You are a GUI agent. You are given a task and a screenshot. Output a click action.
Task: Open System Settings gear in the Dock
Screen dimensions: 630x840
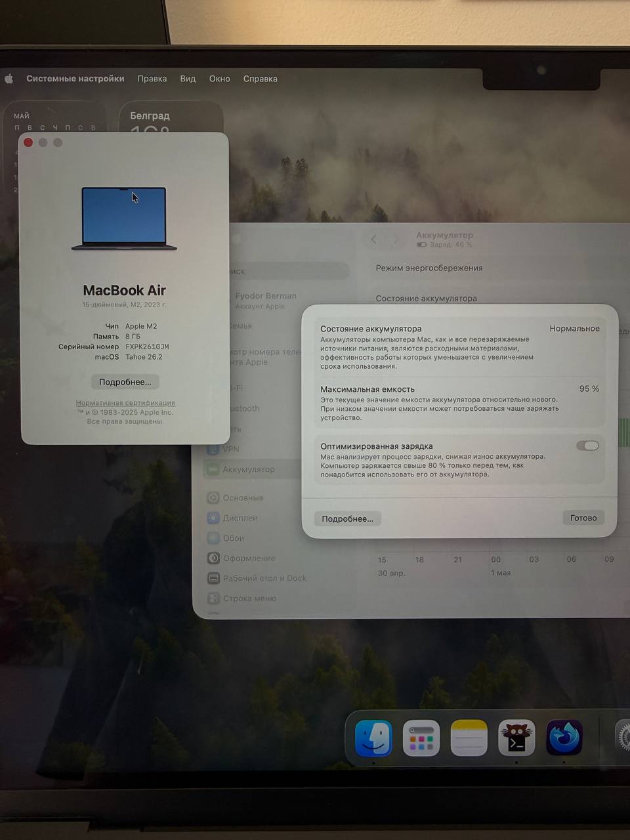tap(623, 738)
